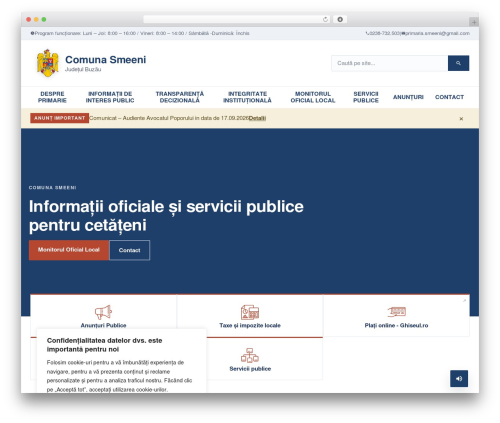Screen dimensions: 500x423
Task: Click the Anunțuri Publice card label
Action: [x=103, y=325]
